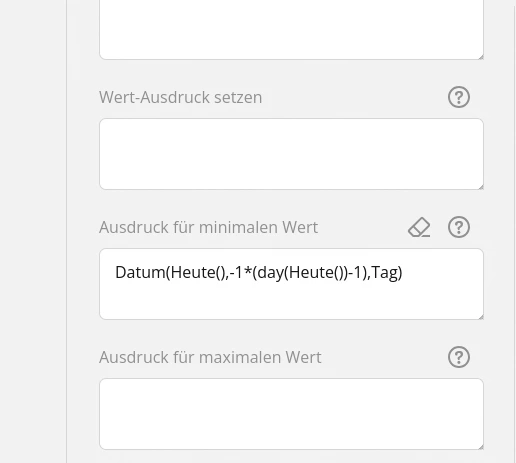Grab resize handle of the top text area
This screenshot has width=516, height=463.
click(x=481, y=57)
